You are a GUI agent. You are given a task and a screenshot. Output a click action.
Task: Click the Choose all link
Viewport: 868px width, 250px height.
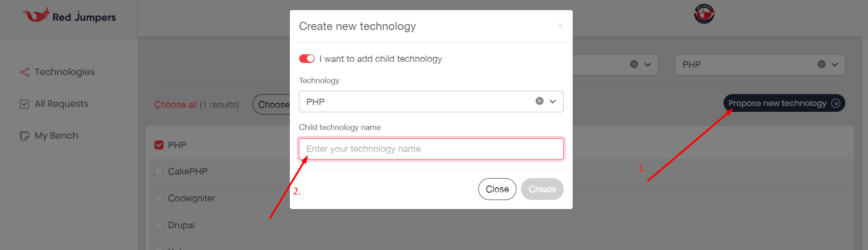176,105
